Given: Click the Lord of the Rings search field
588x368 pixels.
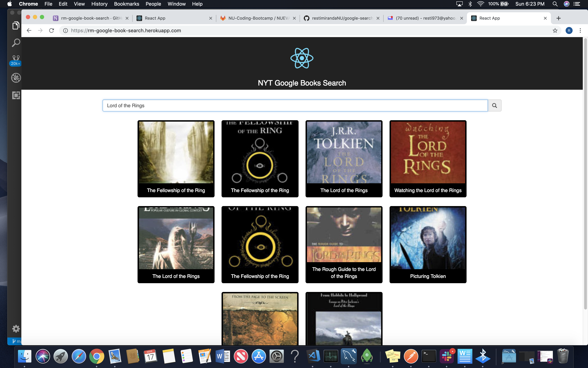Looking at the screenshot, I should point(295,105).
